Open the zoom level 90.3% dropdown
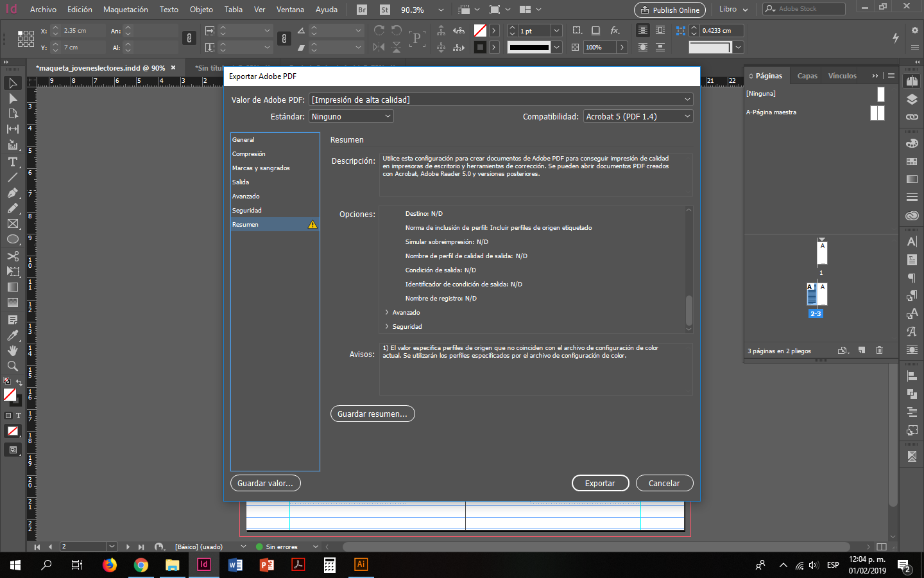This screenshot has height=578, width=924. click(x=441, y=10)
